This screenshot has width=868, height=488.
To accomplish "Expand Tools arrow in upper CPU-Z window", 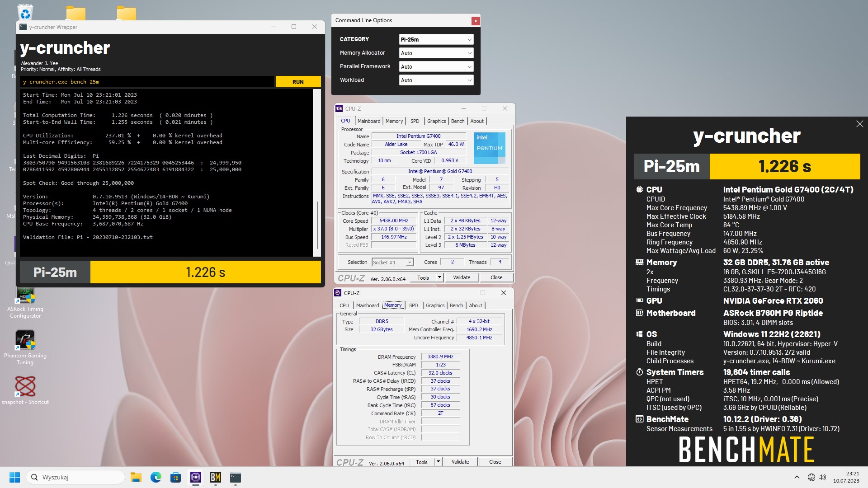I will coord(439,277).
